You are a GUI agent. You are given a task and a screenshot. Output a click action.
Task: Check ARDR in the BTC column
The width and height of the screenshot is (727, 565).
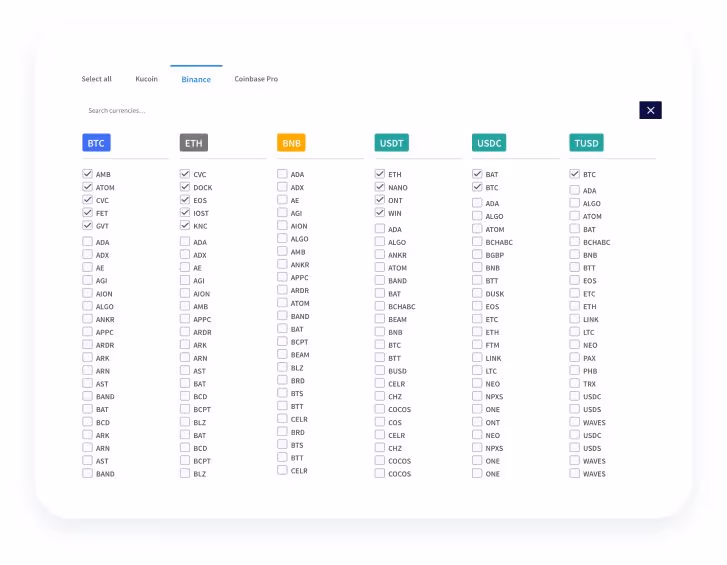pyautogui.click(x=88, y=344)
